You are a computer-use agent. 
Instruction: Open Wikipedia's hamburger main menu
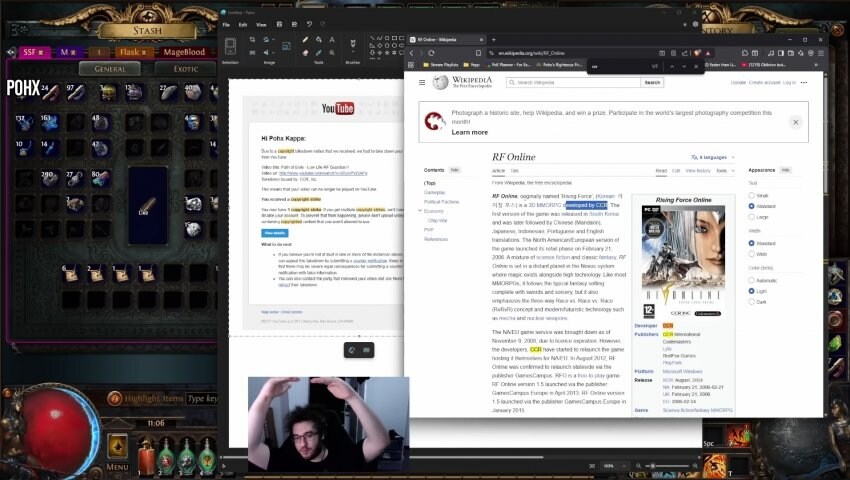click(x=422, y=82)
